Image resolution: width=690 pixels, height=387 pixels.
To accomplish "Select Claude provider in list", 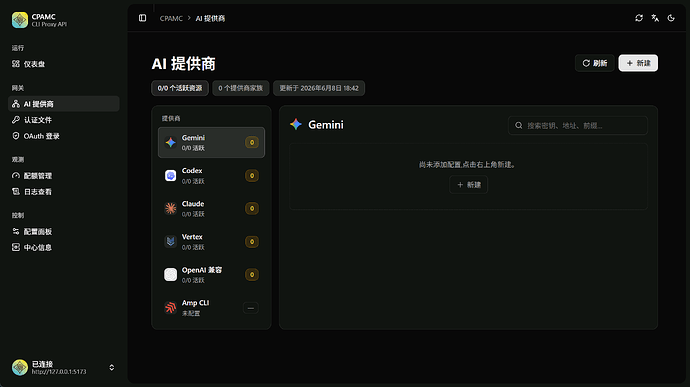I will click(x=211, y=209).
